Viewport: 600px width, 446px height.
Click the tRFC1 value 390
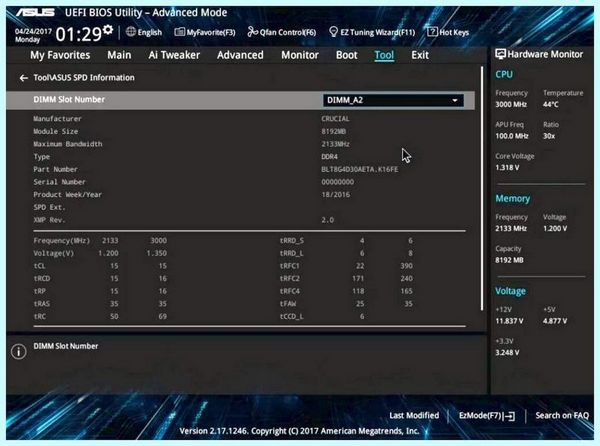click(x=406, y=265)
